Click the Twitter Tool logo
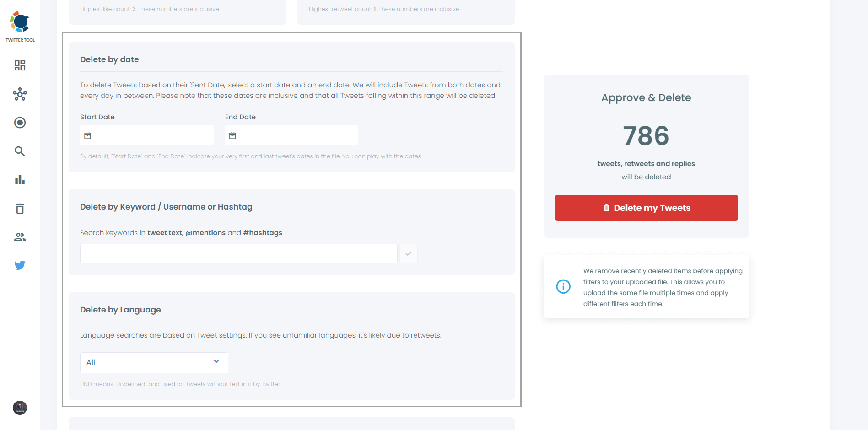This screenshot has width=868, height=430. coord(20,22)
